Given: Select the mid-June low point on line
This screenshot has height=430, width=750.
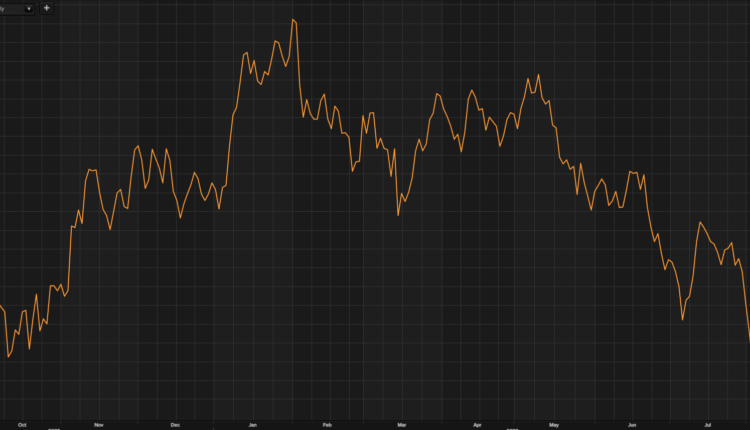Looking at the screenshot, I should (x=683, y=319).
